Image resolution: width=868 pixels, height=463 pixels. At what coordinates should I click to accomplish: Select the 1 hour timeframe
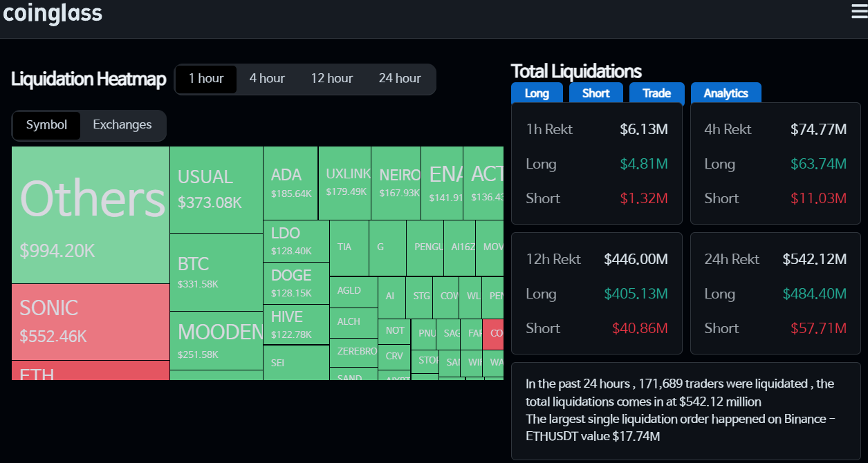206,79
